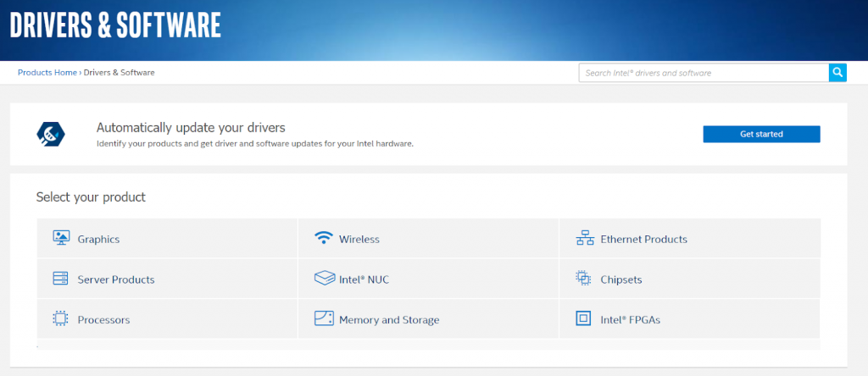Click the Server Products rack icon
Screen dimensions: 868x376
click(x=60, y=279)
